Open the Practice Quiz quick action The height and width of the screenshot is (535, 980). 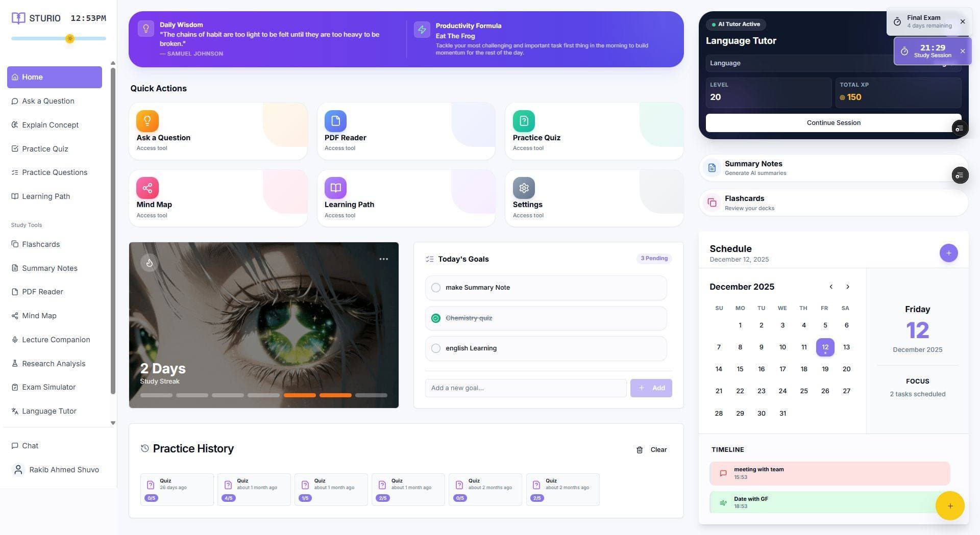coord(594,131)
